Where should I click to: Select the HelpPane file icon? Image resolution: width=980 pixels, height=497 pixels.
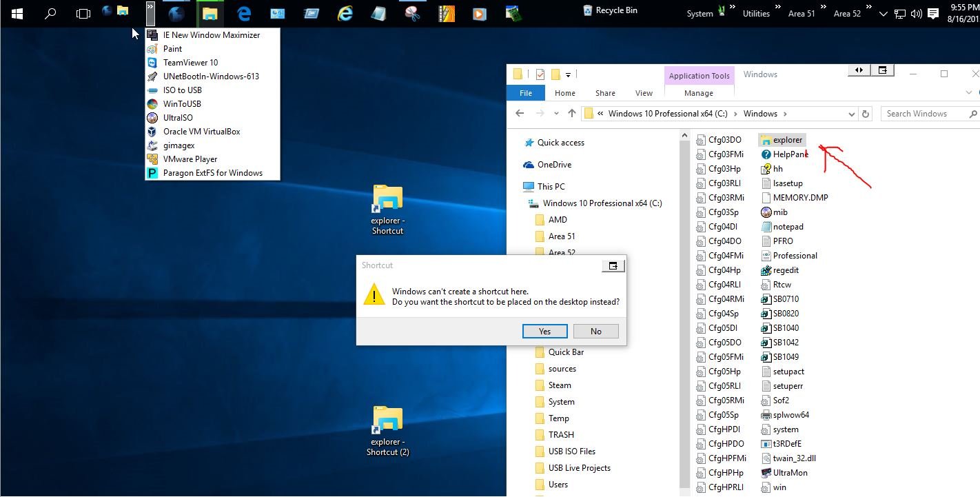pyautogui.click(x=766, y=154)
